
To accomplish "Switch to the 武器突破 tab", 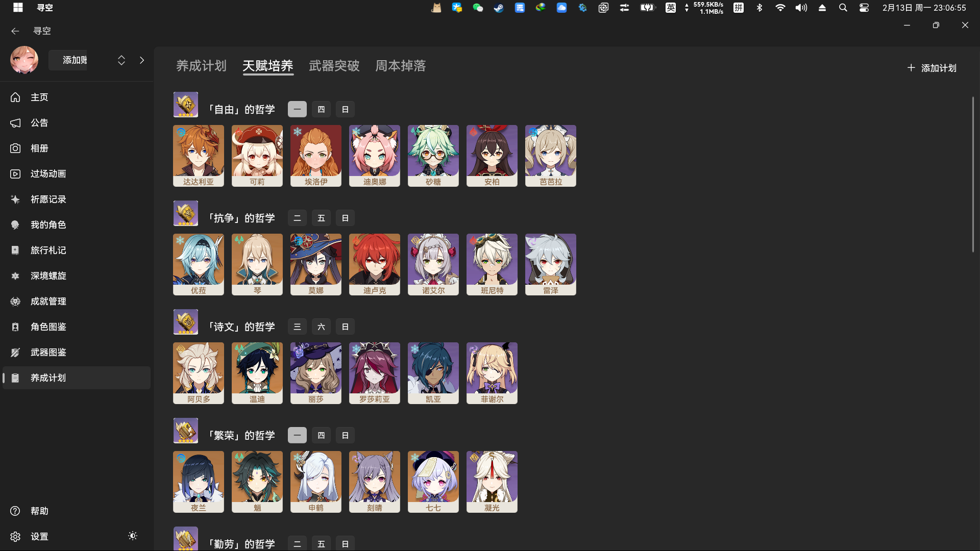I will coord(334,66).
